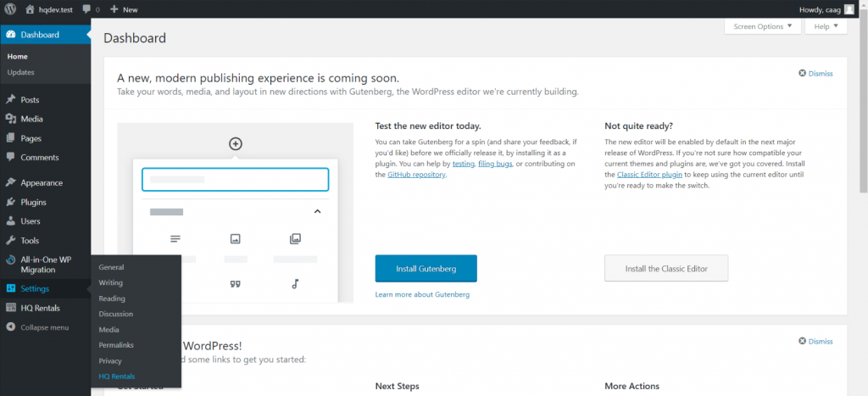Click the circled plus add-block icon in preview
Screen dimensions: 868x396
236,144
